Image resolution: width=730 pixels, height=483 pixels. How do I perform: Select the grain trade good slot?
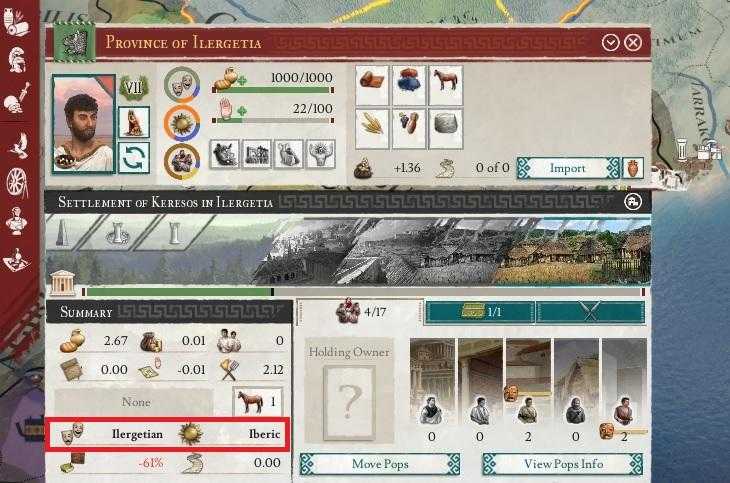pyautogui.click(x=372, y=128)
